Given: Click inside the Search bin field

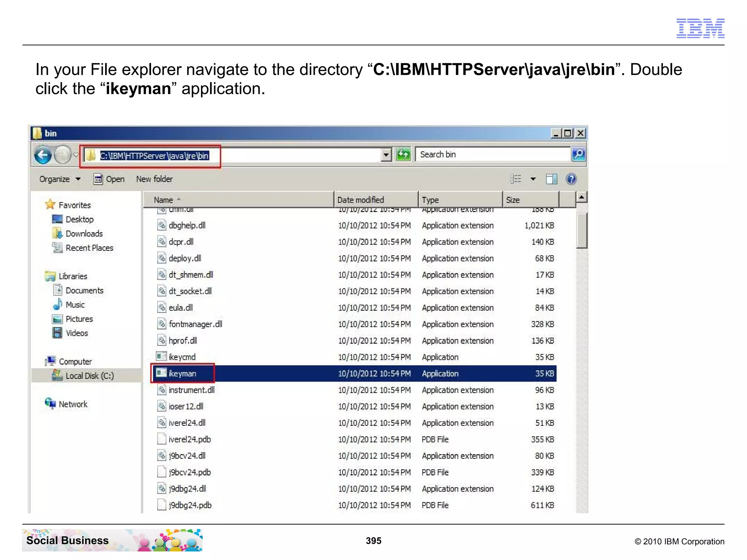Looking at the screenshot, I should (493, 155).
